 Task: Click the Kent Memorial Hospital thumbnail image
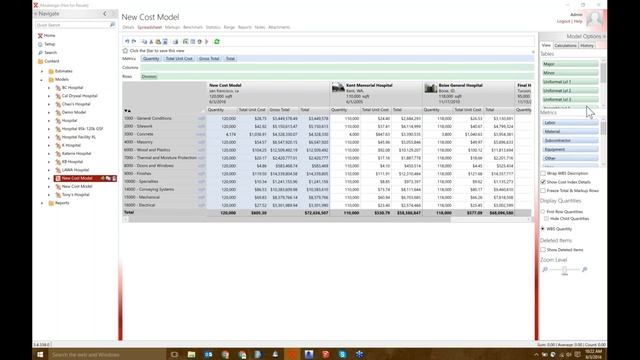coord(338,87)
